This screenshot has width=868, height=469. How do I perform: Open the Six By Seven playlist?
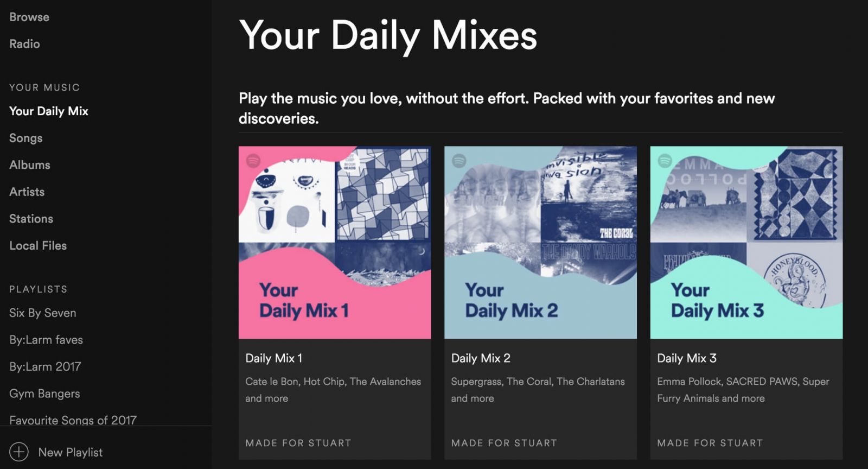coord(42,313)
